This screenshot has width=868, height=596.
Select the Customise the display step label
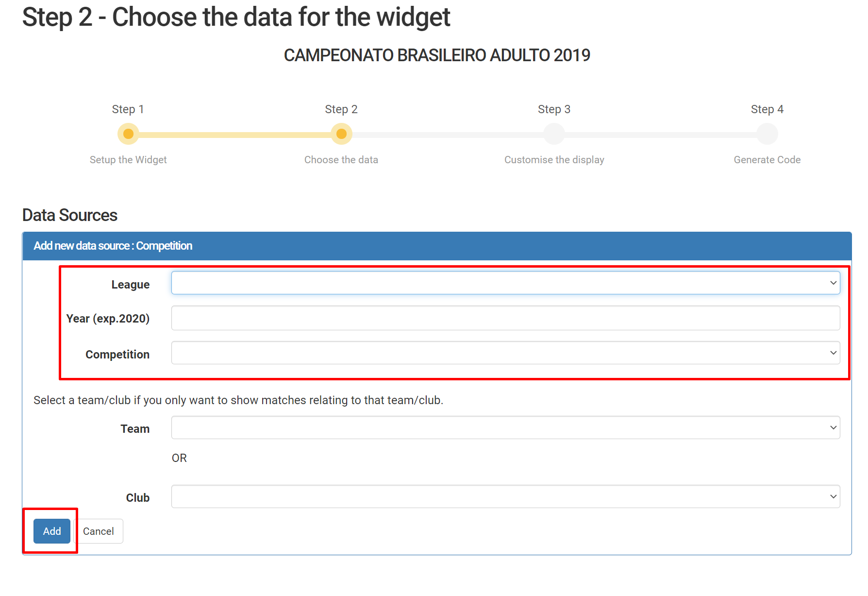click(554, 160)
